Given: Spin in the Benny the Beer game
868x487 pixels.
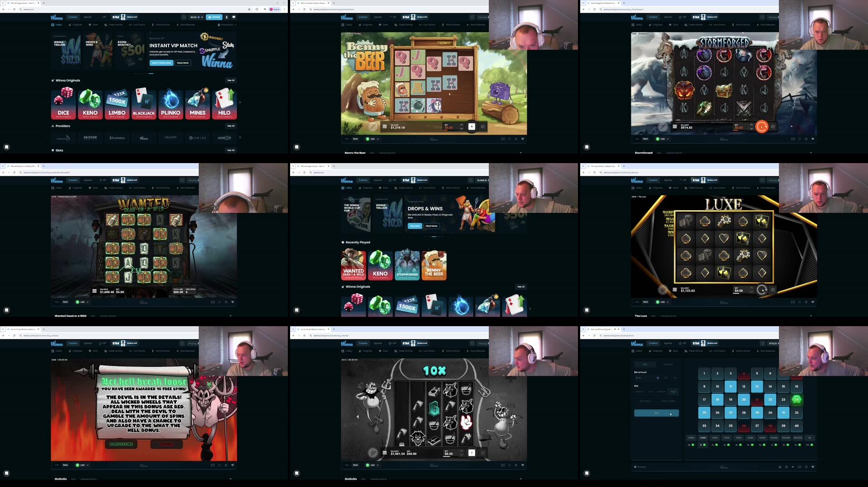Looking at the screenshot, I should 472,127.
